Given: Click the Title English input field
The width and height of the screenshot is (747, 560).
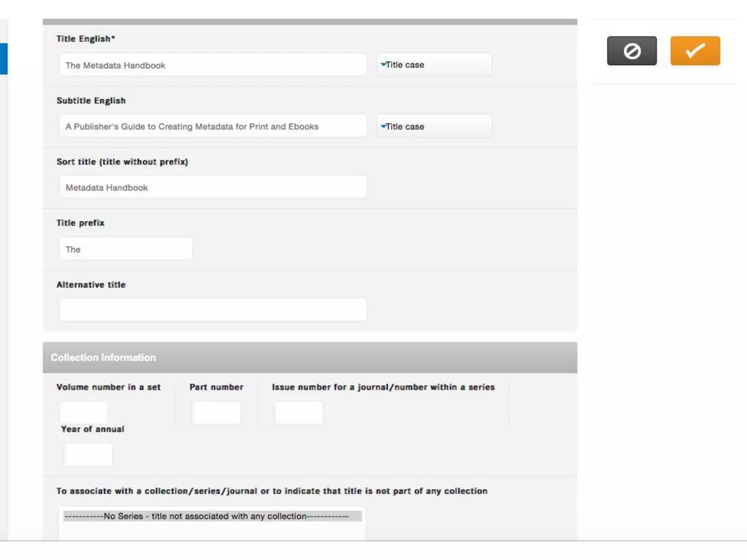Looking at the screenshot, I should pyautogui.click(x=212, y=65).
